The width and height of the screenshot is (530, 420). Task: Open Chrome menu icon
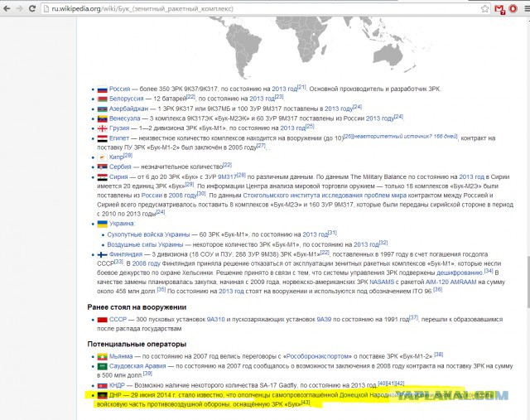tap(527, 9)
